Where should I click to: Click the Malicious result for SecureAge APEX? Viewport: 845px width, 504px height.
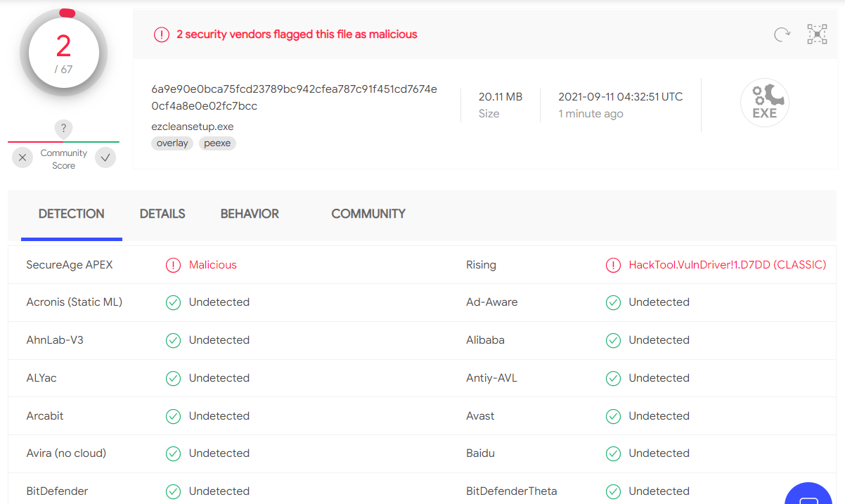pyautogui.click(x=213, y=265)
